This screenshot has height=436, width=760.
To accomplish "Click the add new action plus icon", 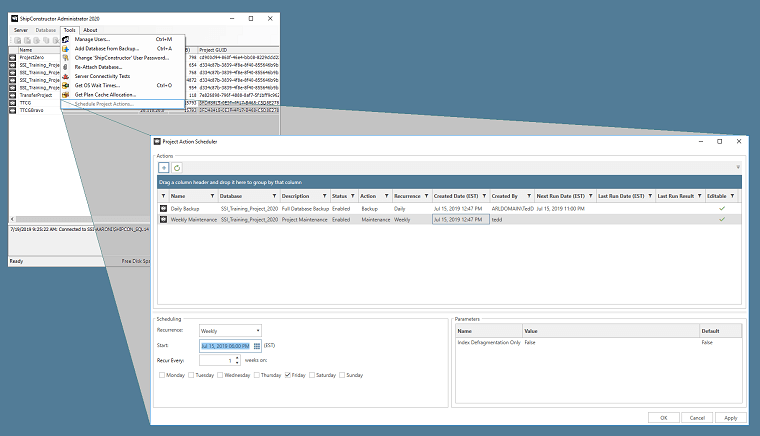I will click(x=164, y=168).
